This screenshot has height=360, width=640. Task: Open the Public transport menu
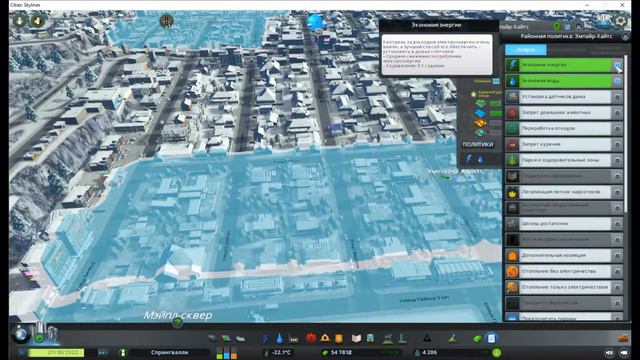tap(371, 338)
